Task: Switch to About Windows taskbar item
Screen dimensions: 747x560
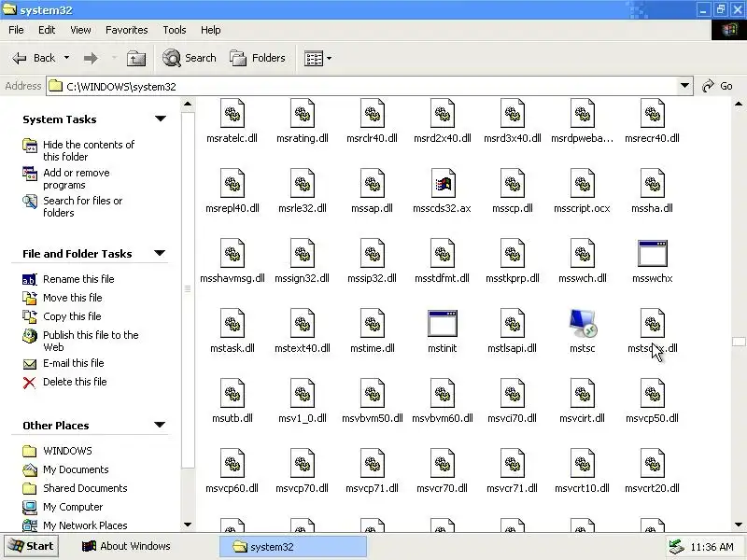Action: 126,546
